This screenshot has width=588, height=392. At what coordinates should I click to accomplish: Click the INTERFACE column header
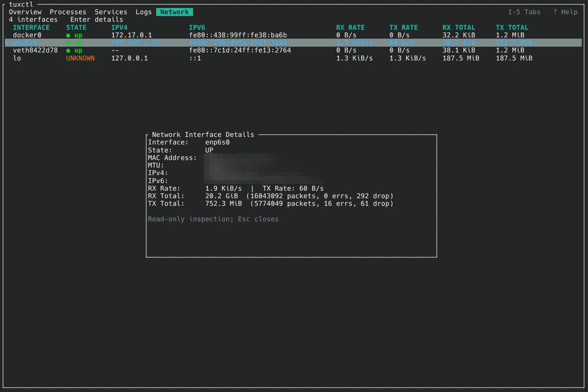(x=31, y=28)
